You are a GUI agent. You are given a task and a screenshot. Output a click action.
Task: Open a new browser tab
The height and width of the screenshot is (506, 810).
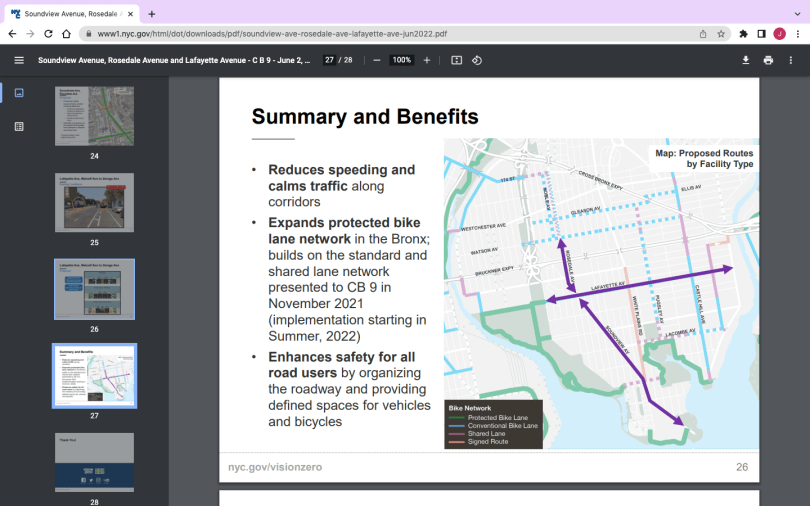(x=152, y=14)
